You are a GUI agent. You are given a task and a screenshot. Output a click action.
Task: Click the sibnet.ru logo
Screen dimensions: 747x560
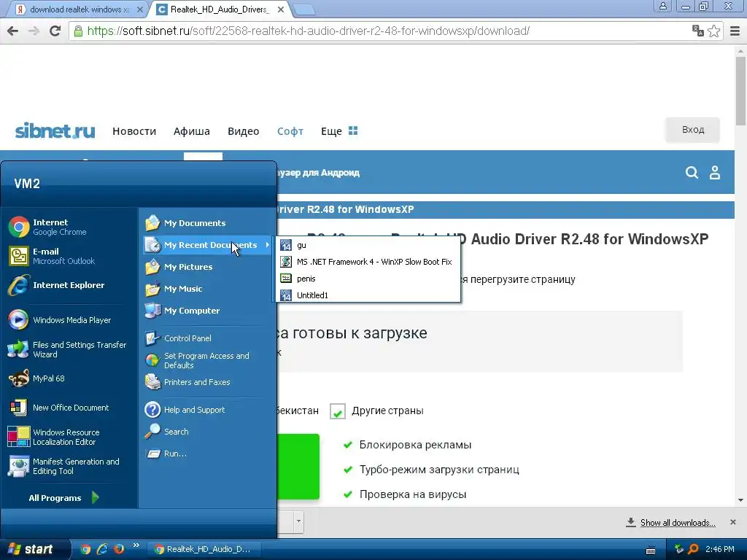click(55, 131)
